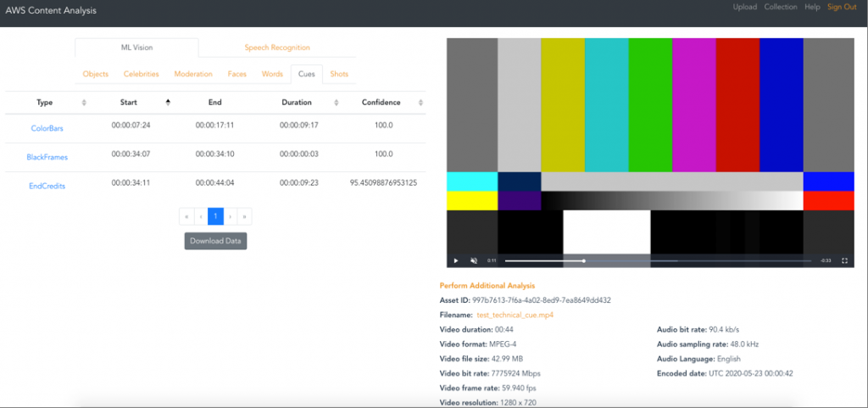Open Upload in the top navigation

pos(744,7)
